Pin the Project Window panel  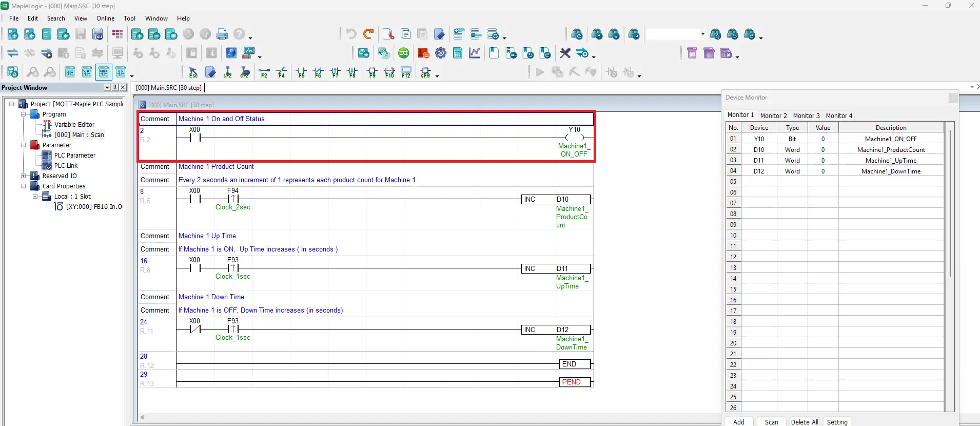click(x=114, y=87)
